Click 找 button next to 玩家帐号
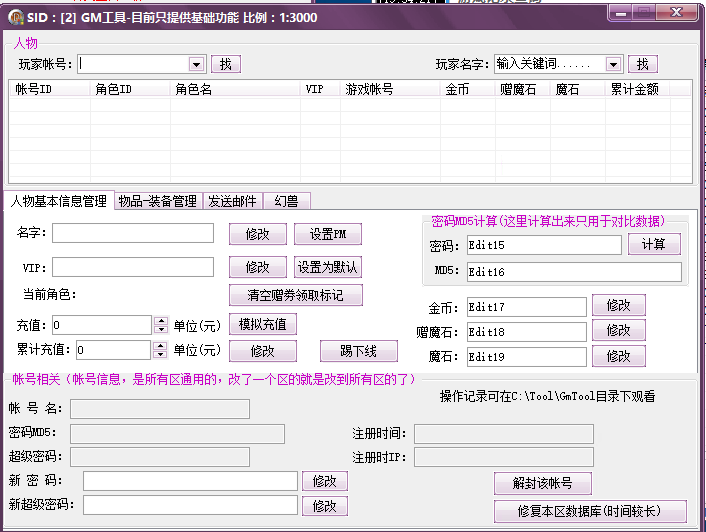706x532 pixels. click(x=225, y=64)
